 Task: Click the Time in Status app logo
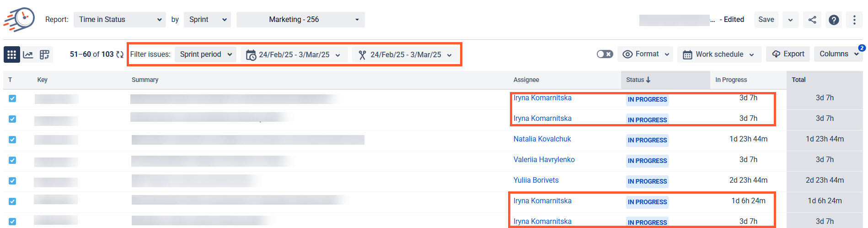click(x=19, y=19)
